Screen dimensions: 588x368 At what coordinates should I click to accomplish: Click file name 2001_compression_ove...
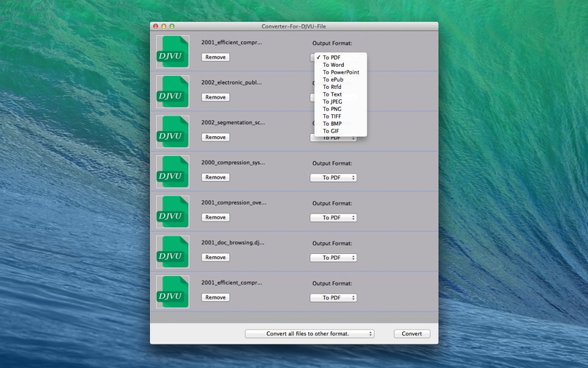234,203
